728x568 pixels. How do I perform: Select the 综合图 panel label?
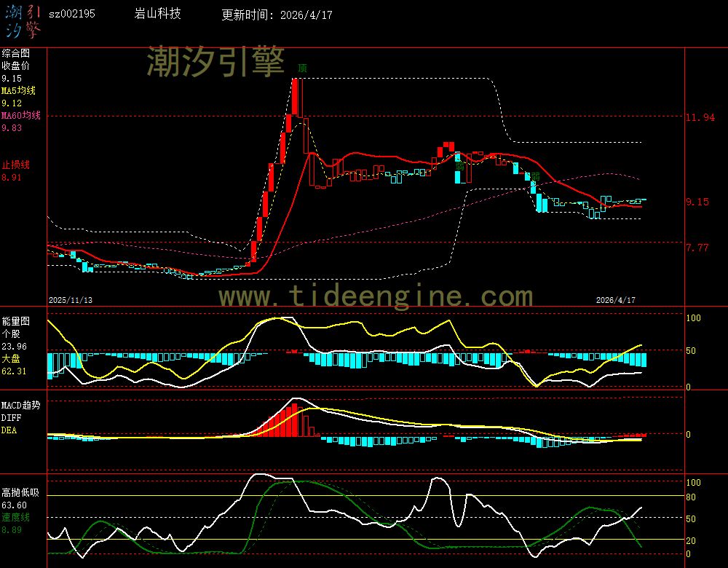(x=15, y=53)
